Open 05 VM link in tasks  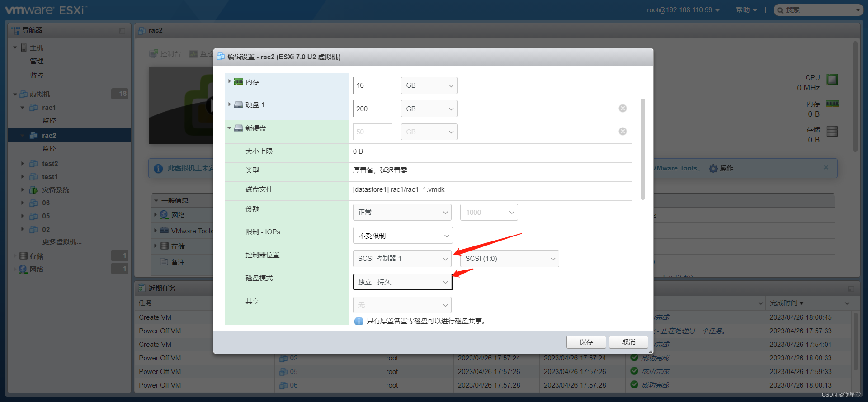(x=294, y=372)
